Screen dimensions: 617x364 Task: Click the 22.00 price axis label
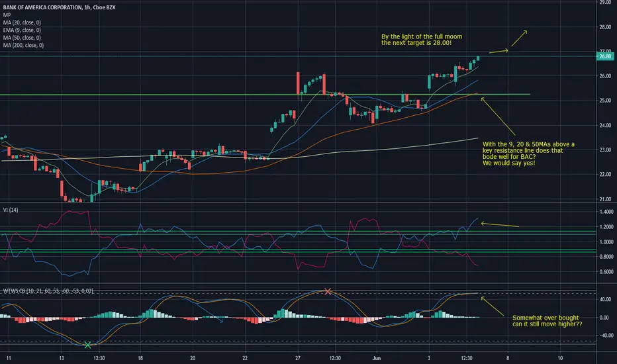pyautogui.click(x=605, y=174)
